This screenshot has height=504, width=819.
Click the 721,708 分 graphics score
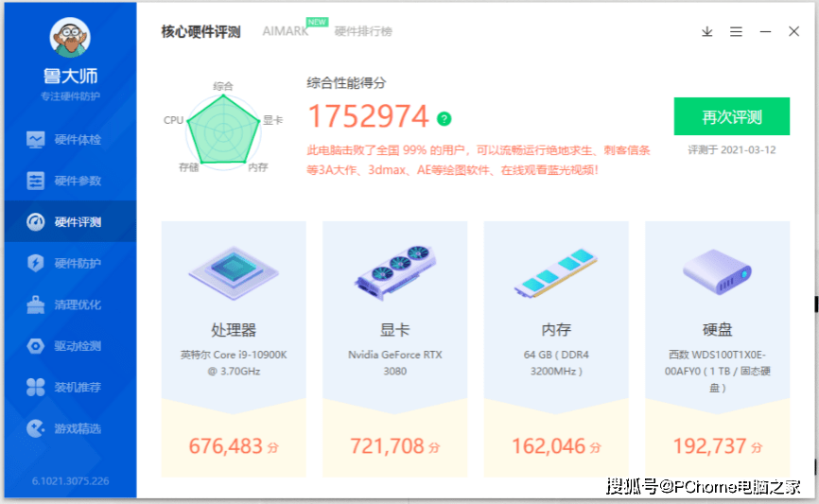pos(395,446)
